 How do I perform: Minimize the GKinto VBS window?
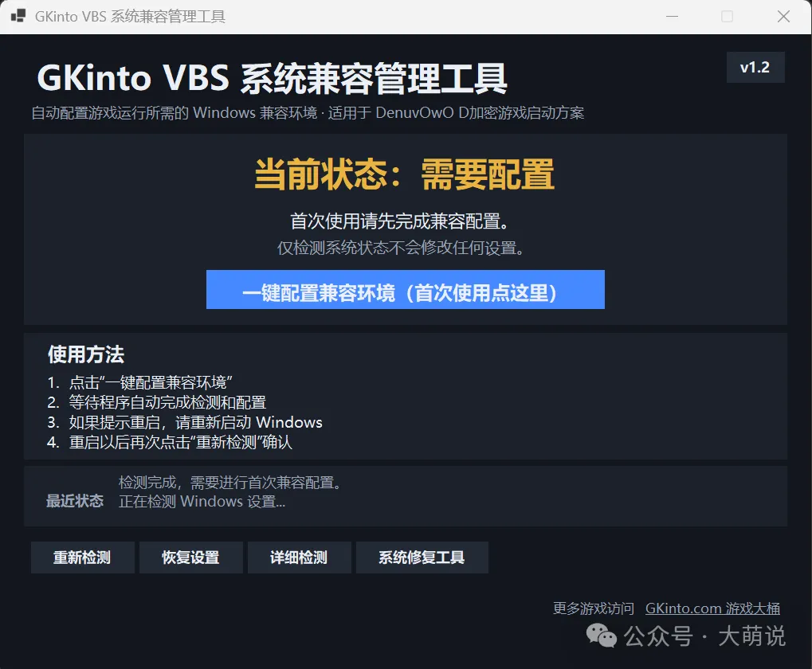tap(673, 17)
